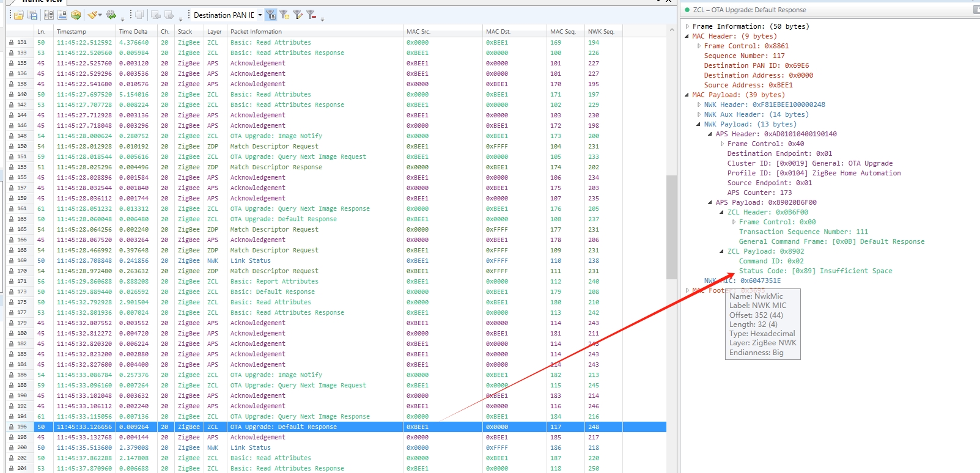Viewport: 980px width, 473px height.
Task: Click the Timestamp column header
Action: pos(84,31)
